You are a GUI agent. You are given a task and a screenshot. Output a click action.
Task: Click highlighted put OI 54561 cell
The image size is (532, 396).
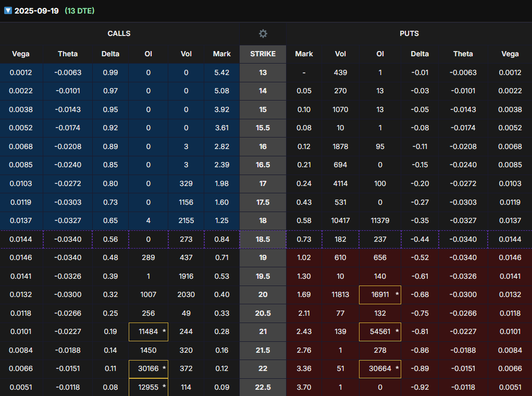380,332
